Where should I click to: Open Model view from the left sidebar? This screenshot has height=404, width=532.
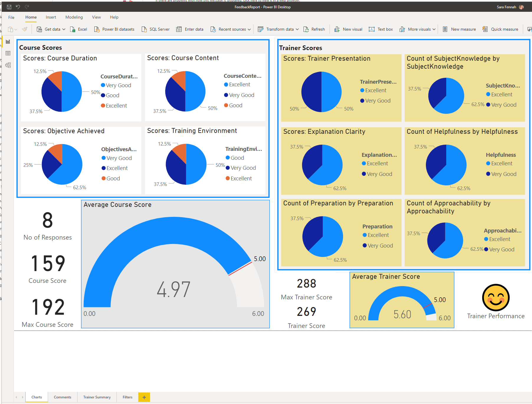[8, 65]
